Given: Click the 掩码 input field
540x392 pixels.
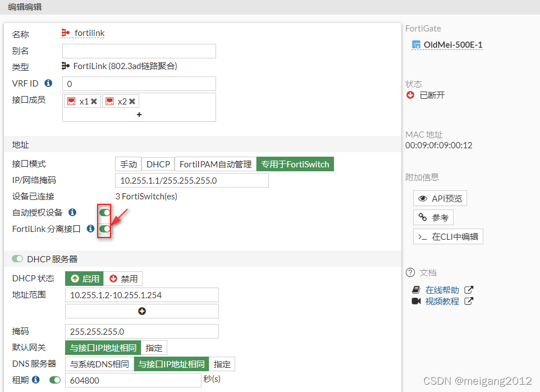Looking at the screenshot, I should [x=142, y=331].
